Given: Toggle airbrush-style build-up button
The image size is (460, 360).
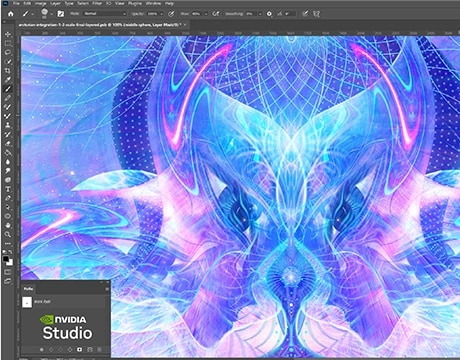Looking at the screenshot, I should [216, 14].
